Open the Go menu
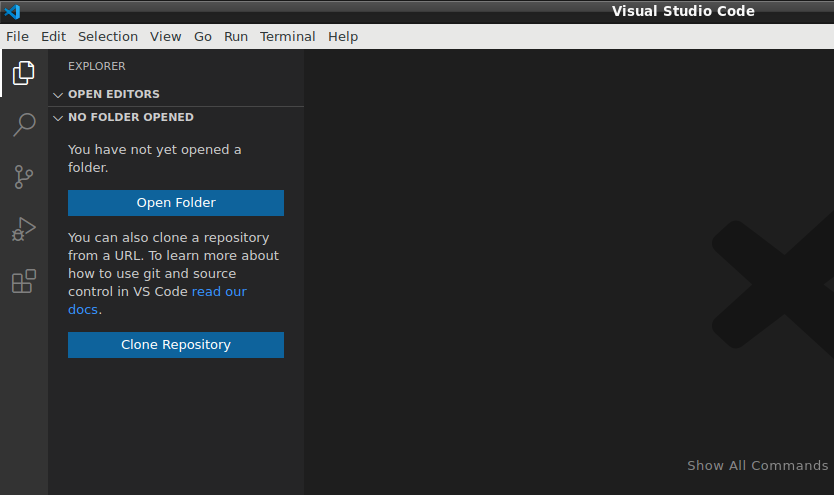Viewport: 834px width, 495px height. (203, 37)
